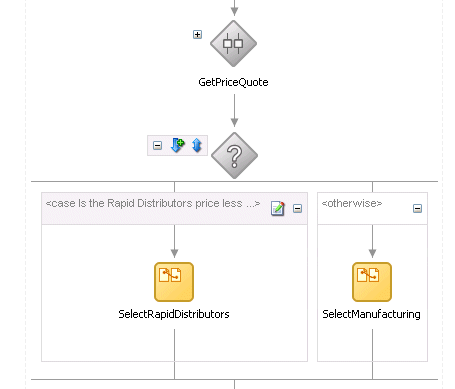Collapse the otherwise branch
The width and height of the screenshot is (455, 389).
[x=417, y=209]
